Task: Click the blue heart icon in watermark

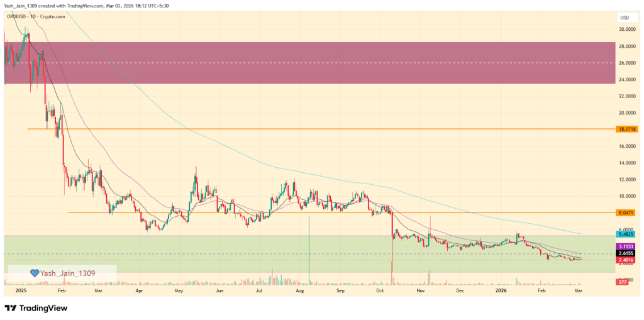Action: tap(36, 273)
